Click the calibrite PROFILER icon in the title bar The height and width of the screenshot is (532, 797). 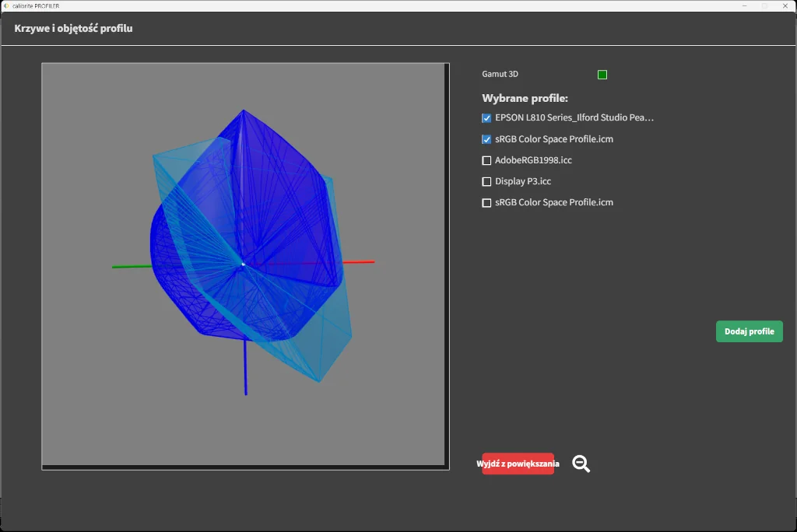[x=8, y=5]
